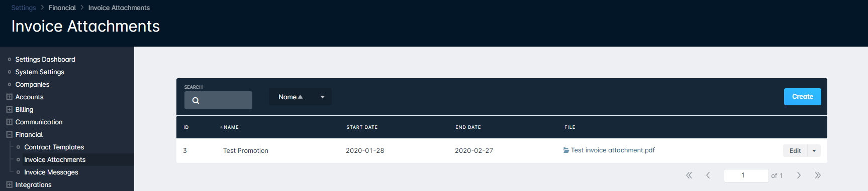The image size is (868, 191).
Task: Go to next page arrow
Action: click(x=799, y=175)
